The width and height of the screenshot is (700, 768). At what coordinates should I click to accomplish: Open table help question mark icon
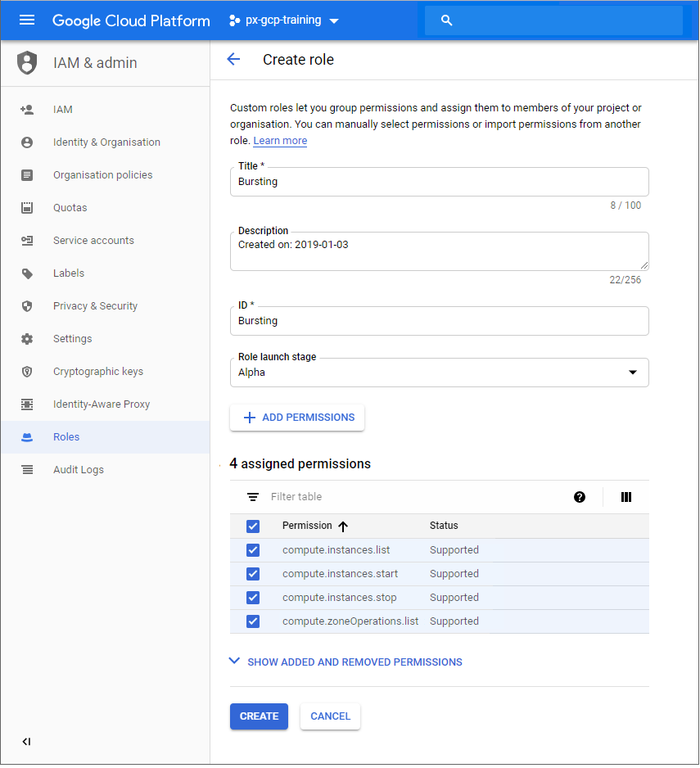[580, 497]
